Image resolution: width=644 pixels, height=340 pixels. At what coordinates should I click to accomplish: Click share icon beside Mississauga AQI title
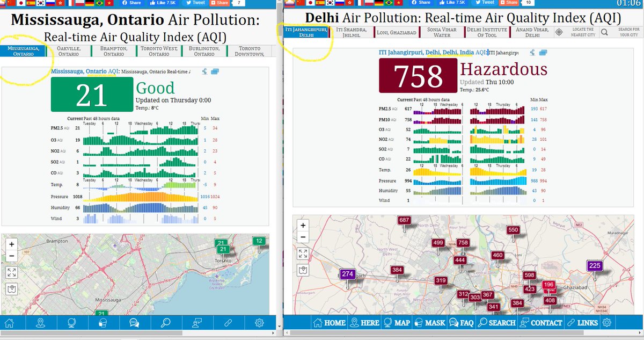204,71
